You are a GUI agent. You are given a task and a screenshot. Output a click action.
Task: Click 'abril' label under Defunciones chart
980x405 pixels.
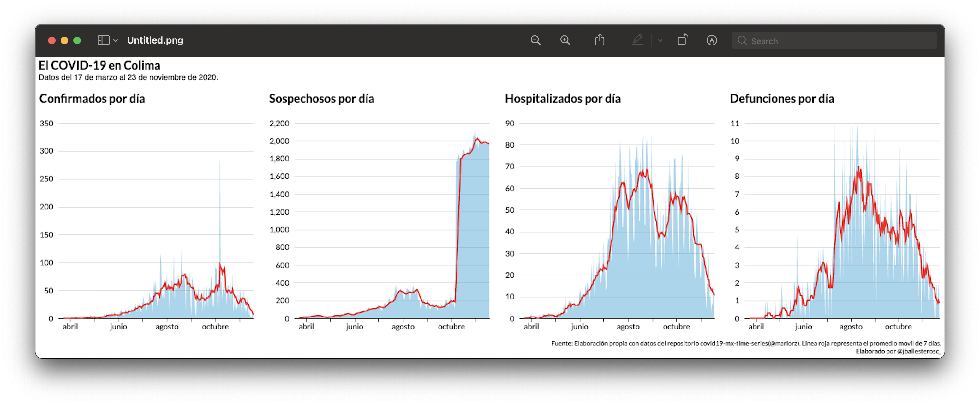756,327
